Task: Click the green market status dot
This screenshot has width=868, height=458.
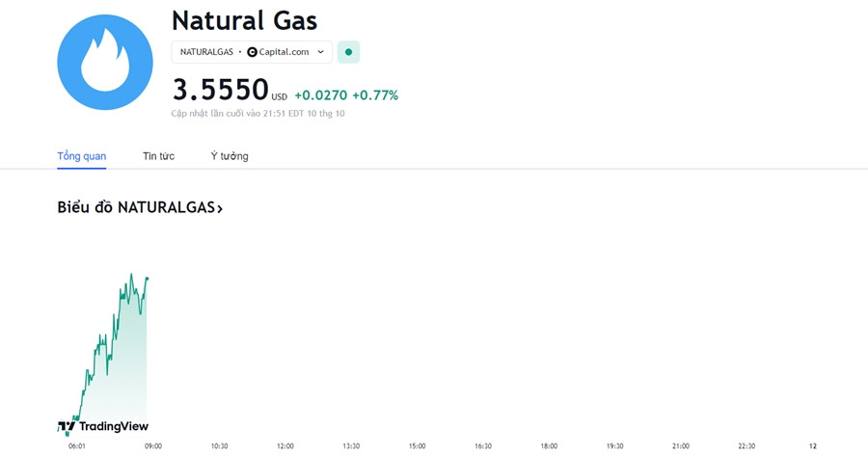Action: pos(348,52)
